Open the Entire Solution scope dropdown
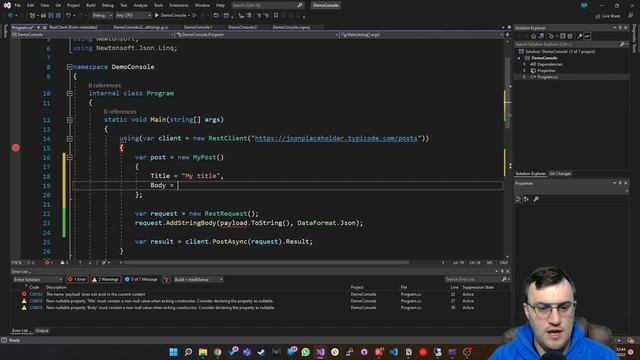Image resolution: width=640 pixels, height=360 pixels. tap(37, 279)
